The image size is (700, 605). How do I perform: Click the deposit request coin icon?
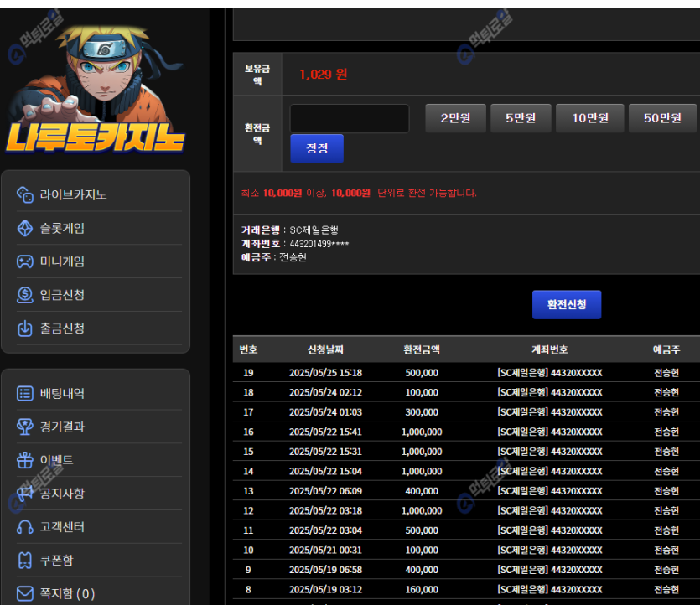[x=25, y=295]
